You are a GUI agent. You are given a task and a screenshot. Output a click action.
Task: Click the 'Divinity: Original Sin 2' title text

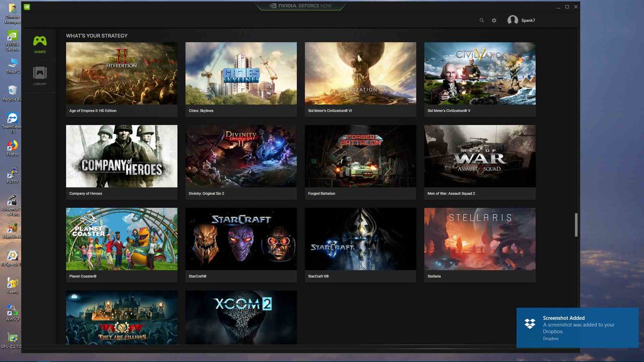pos(206,194)
